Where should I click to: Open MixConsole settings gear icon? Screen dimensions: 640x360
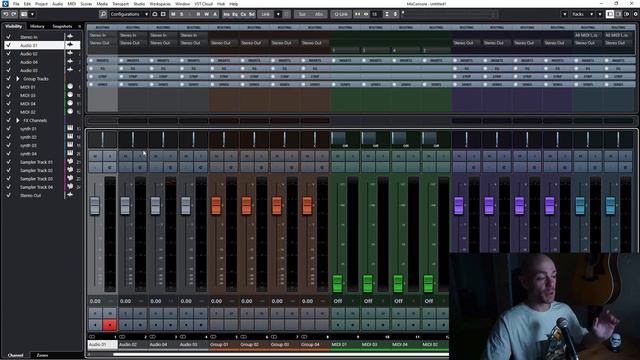[x=636, y=14]
